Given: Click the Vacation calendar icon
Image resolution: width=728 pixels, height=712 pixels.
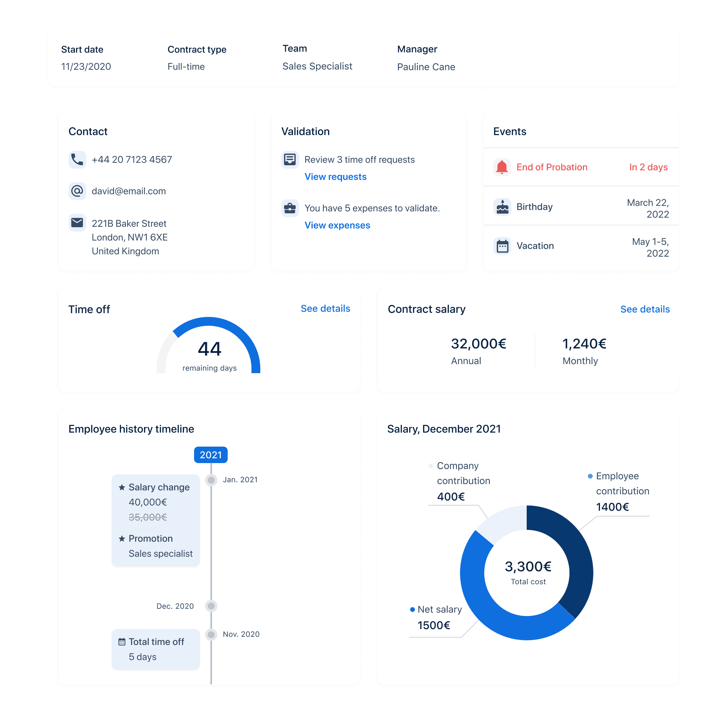Looking at the screenshot, I should [x=502, y=246].
